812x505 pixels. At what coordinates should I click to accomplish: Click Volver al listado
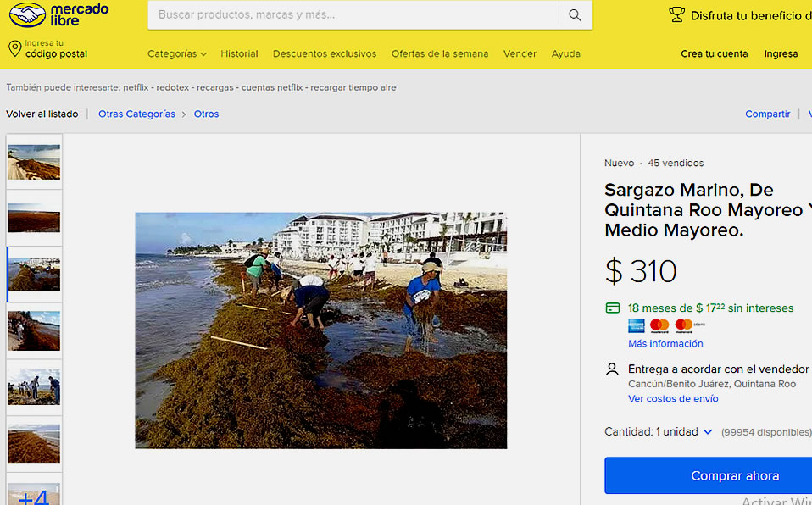pos(42,114)
